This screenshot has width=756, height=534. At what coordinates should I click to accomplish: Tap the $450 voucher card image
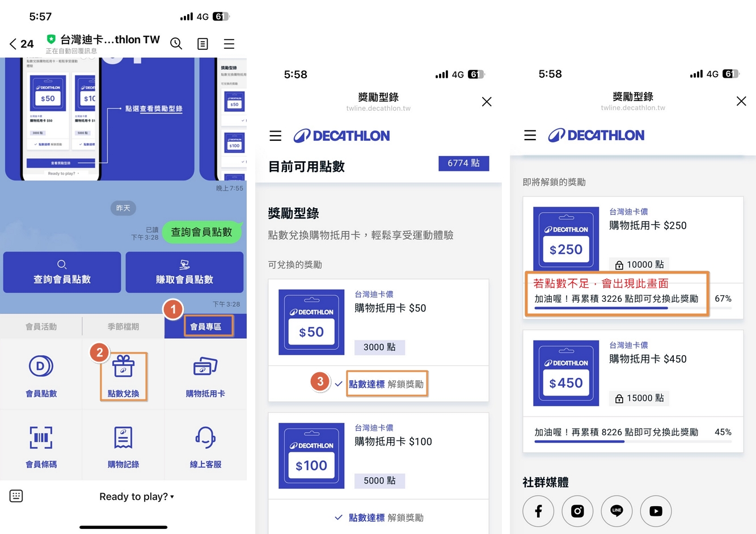coord(566,373)
